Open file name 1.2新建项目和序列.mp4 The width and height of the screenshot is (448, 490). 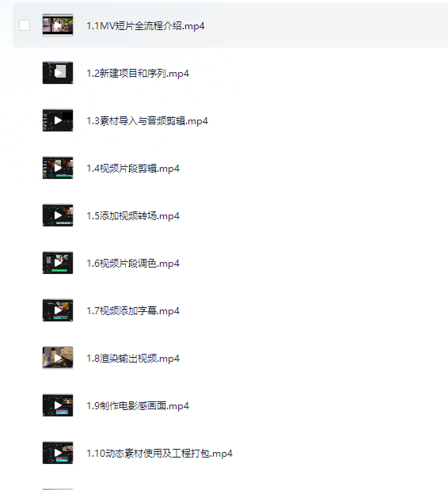138,74
